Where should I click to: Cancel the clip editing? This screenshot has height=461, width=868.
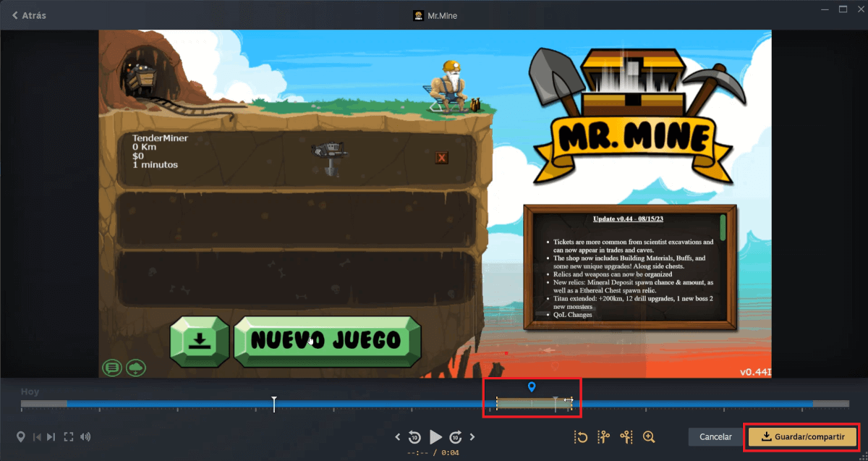coord(715,437)
